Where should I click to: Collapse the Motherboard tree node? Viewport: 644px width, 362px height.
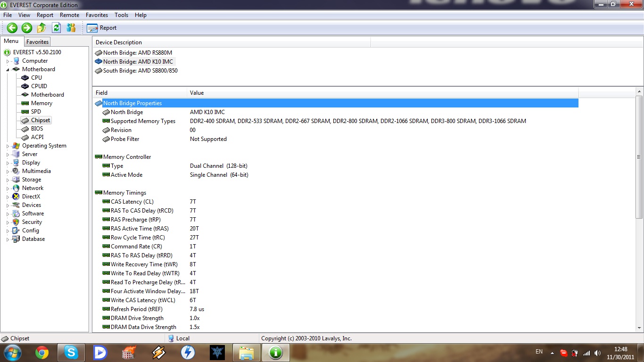pyautogui.click(x=8, y=70)
